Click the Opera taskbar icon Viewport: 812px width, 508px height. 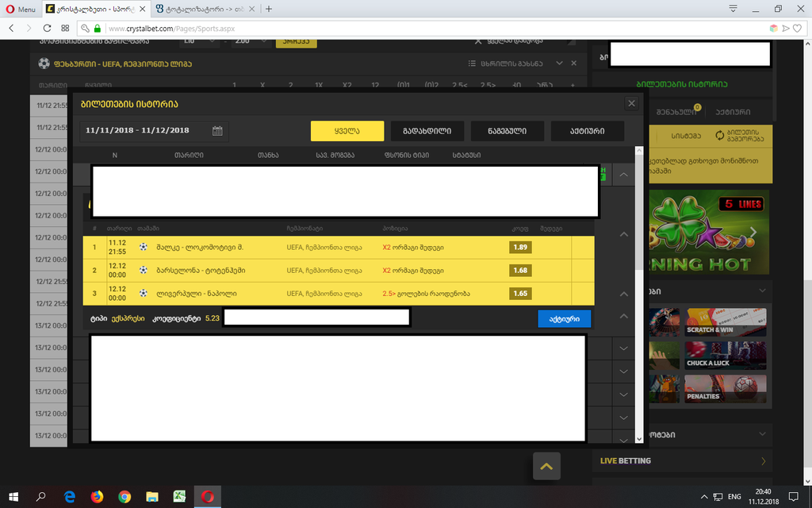pos(208,497)
